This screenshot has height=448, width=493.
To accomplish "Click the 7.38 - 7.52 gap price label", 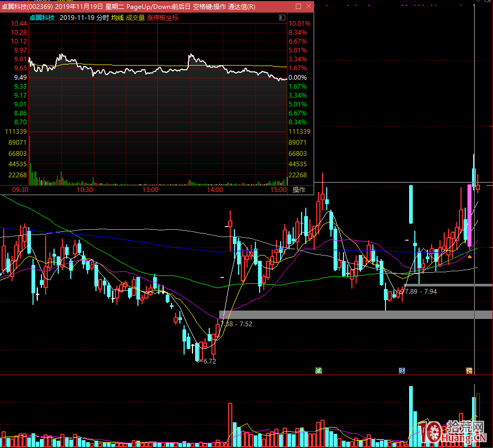I will pos(238,324).
